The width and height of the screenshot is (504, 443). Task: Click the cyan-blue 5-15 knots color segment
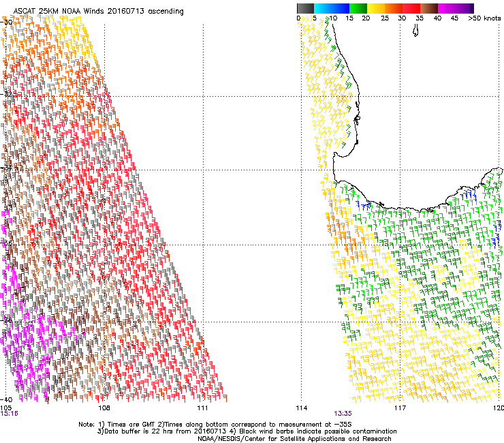(332, 8)
